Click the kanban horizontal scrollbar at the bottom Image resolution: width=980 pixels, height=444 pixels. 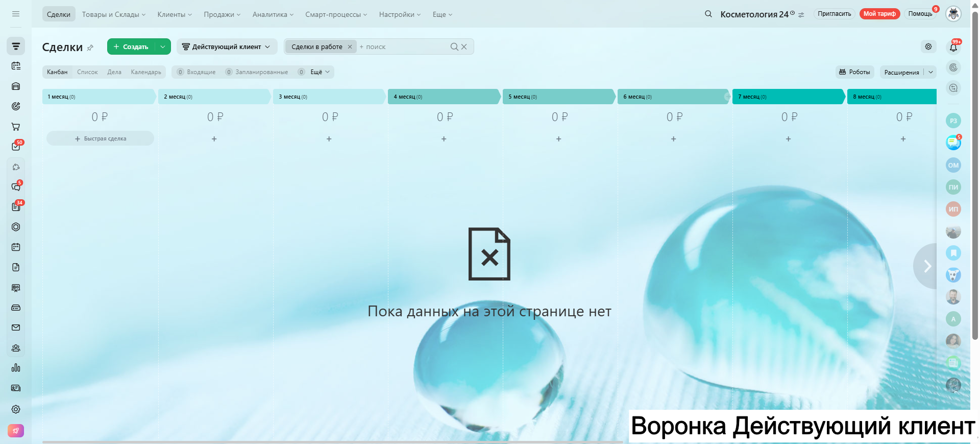tap(333, 442)
